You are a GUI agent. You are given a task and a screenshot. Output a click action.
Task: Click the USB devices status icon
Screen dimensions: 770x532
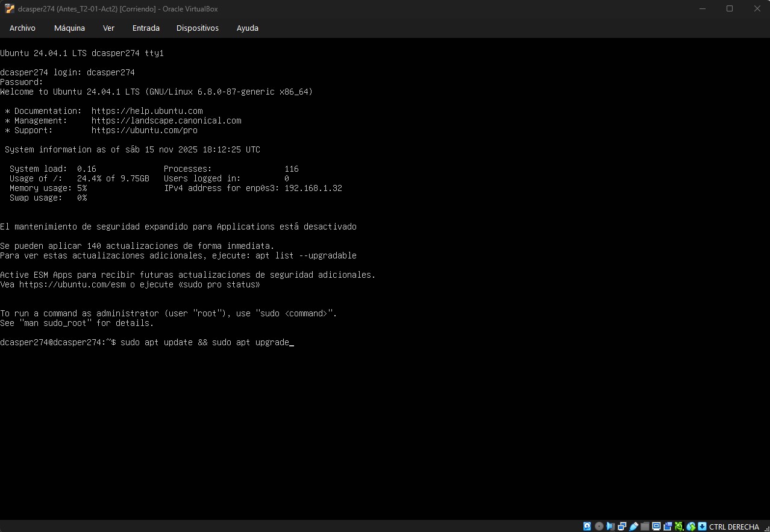click(633, 527)
